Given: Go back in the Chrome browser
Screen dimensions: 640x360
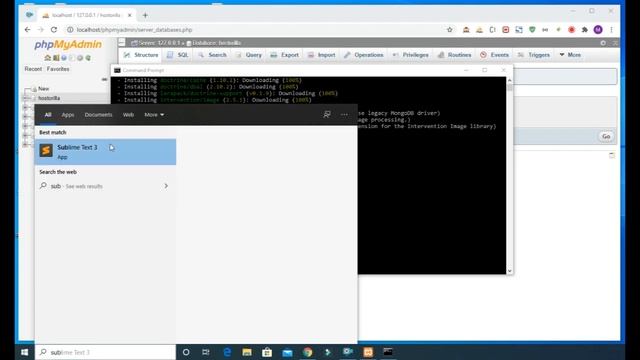Looking at the screenshot, I should [x=27, y=30].
